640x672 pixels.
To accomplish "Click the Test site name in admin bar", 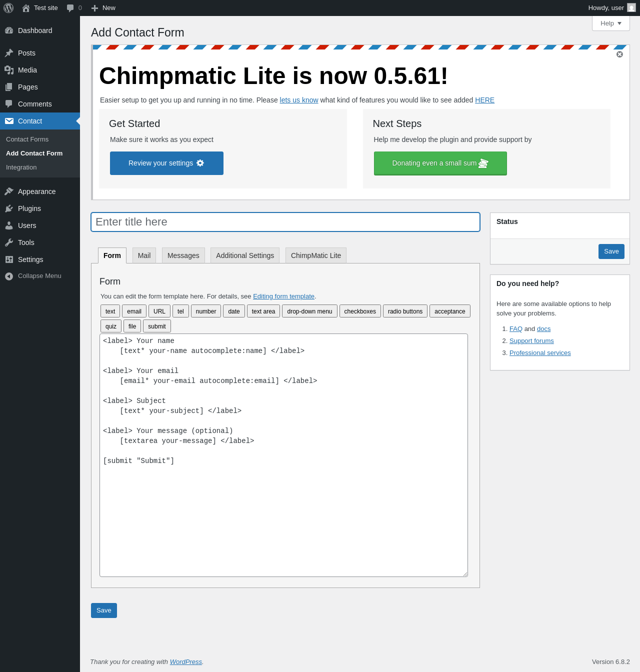I will pos(46,8).
